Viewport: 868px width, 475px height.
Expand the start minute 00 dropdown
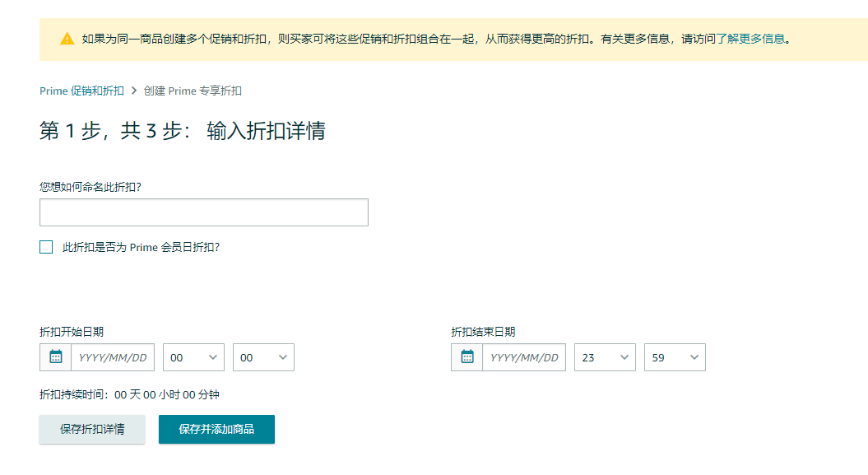(263, 357)
